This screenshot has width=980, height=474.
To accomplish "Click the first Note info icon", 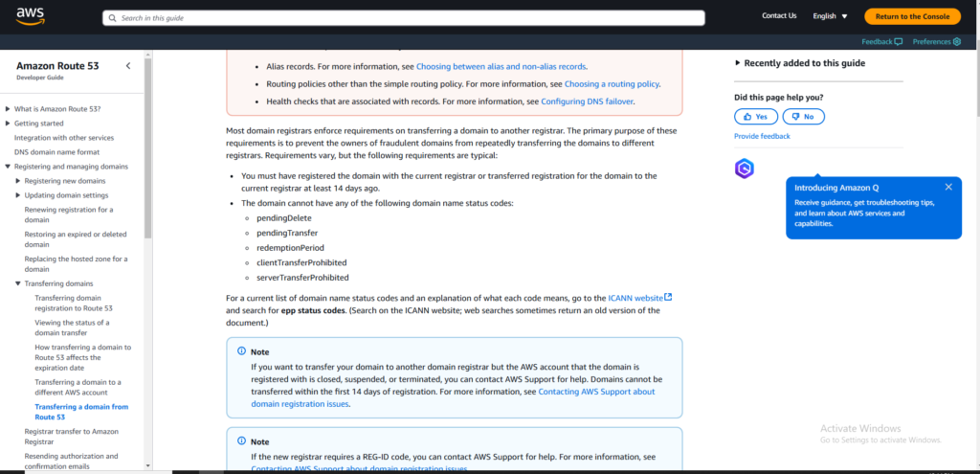I will tap(242, 351).
